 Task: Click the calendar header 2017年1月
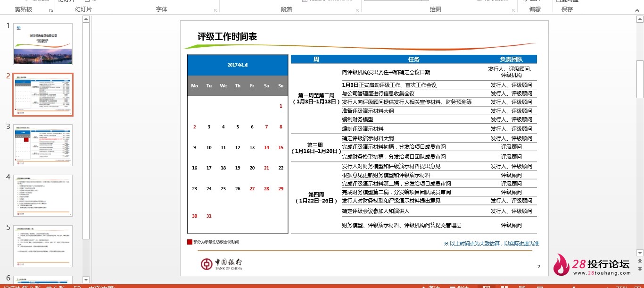[x=238, y=65]
